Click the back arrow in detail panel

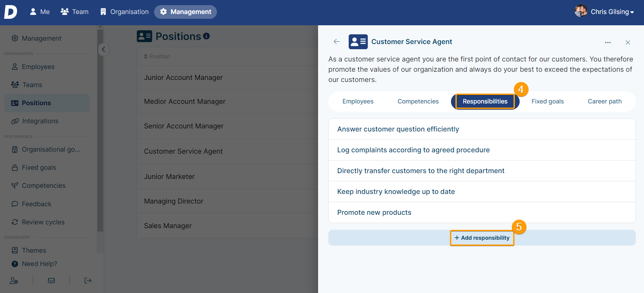point(337,42)
